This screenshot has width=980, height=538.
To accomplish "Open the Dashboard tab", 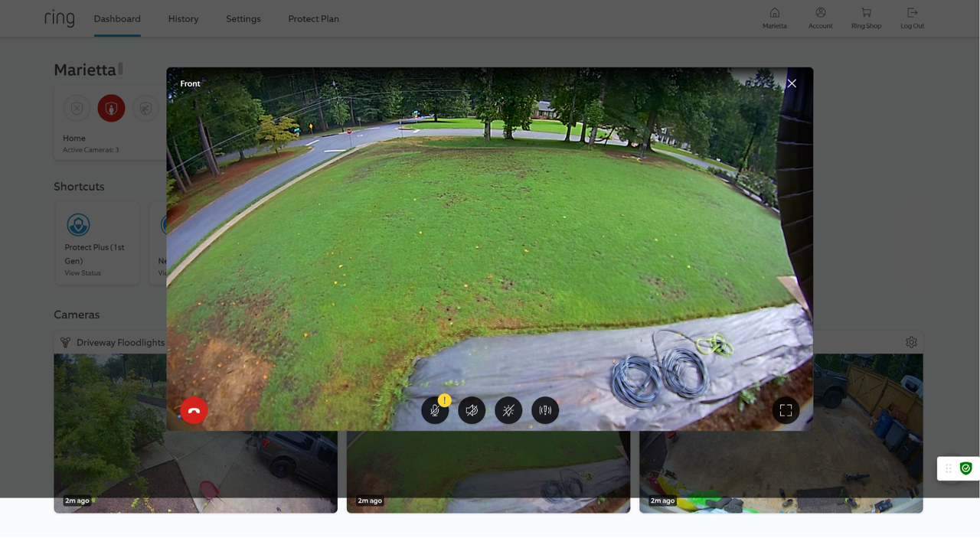I will point(117,18).
